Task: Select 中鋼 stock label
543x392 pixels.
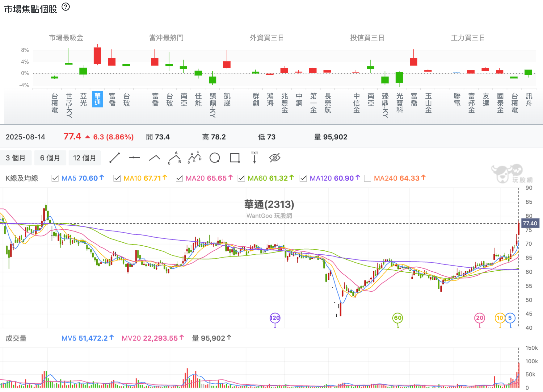Action: click(299, 99)
